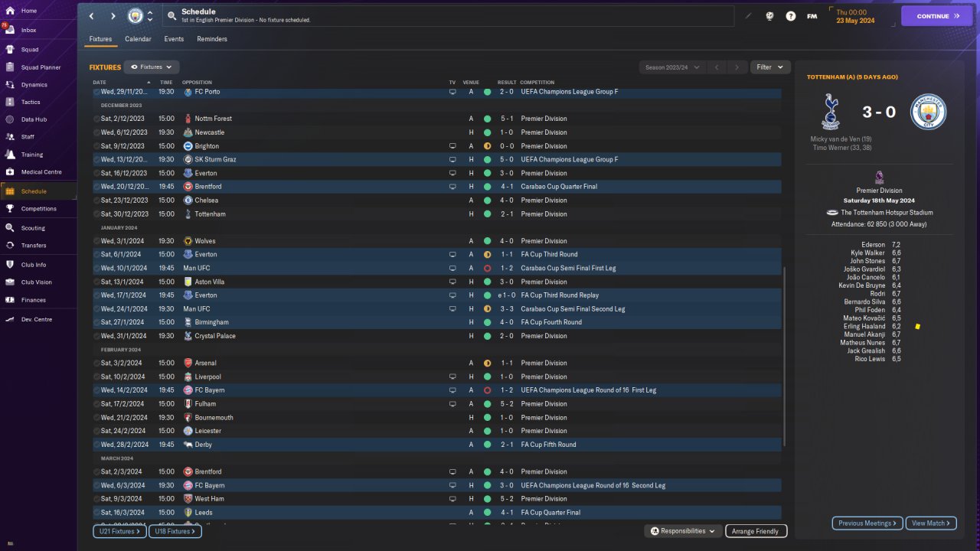Toggle the check circle on Liverpool row
Screen dimensions: 980x551
point(96,377)
